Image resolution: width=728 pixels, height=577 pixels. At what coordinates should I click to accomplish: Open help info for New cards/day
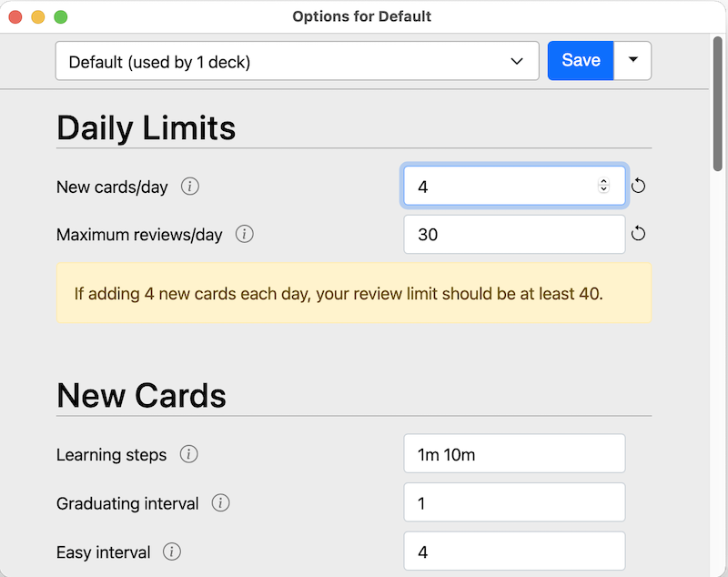coord(189,187)
